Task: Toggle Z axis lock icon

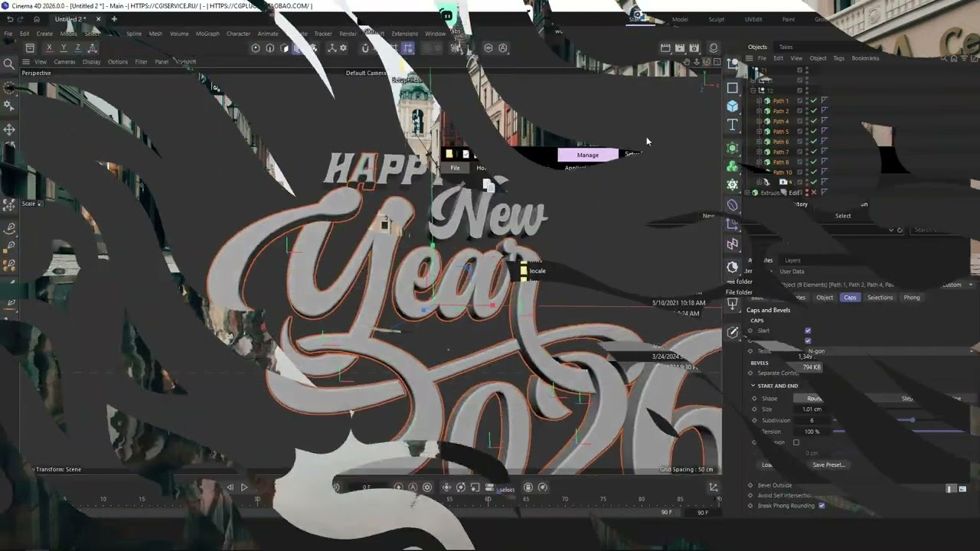Action: point(78,47)
